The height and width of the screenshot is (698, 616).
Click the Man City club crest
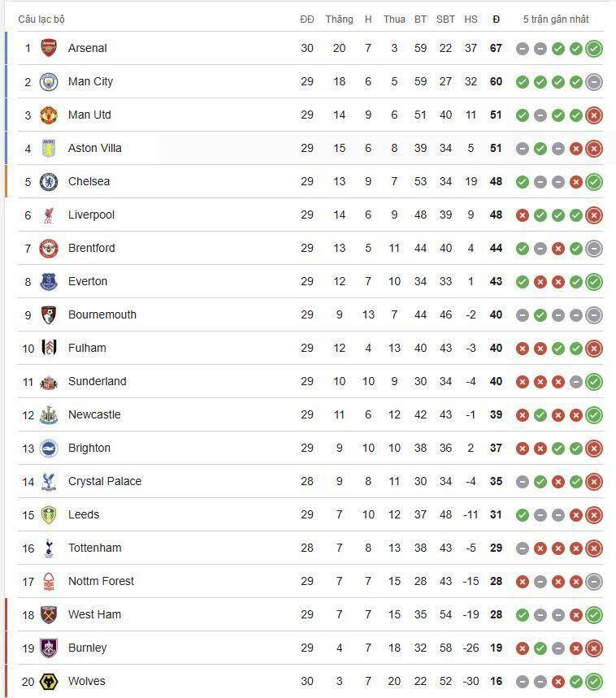tap(49, 81)
